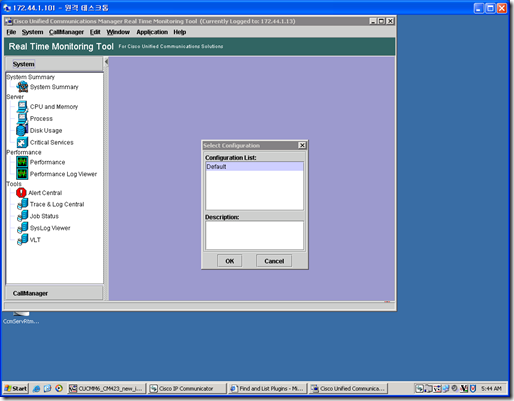The width and height of the screenshot is (514, 401).
Task: Select CPU and Memory tree label
Action: point(54,107)
